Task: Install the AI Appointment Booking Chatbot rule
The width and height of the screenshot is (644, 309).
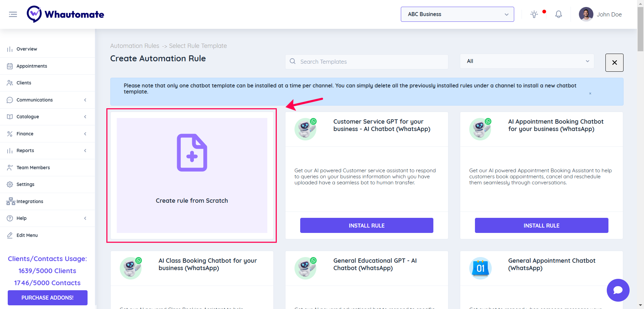Action: coord(541,226)
